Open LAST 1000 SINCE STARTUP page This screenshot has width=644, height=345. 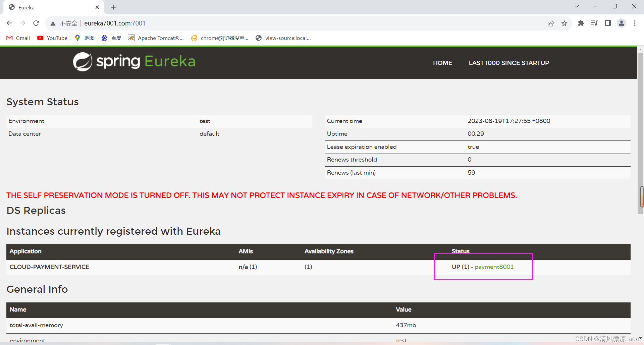pyautogui.click(x=509, y=63)
